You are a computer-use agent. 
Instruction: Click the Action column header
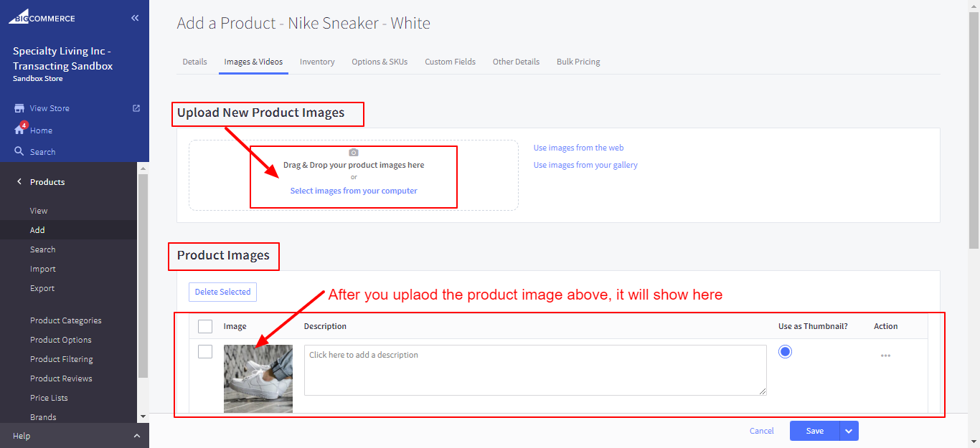[886, 326]
